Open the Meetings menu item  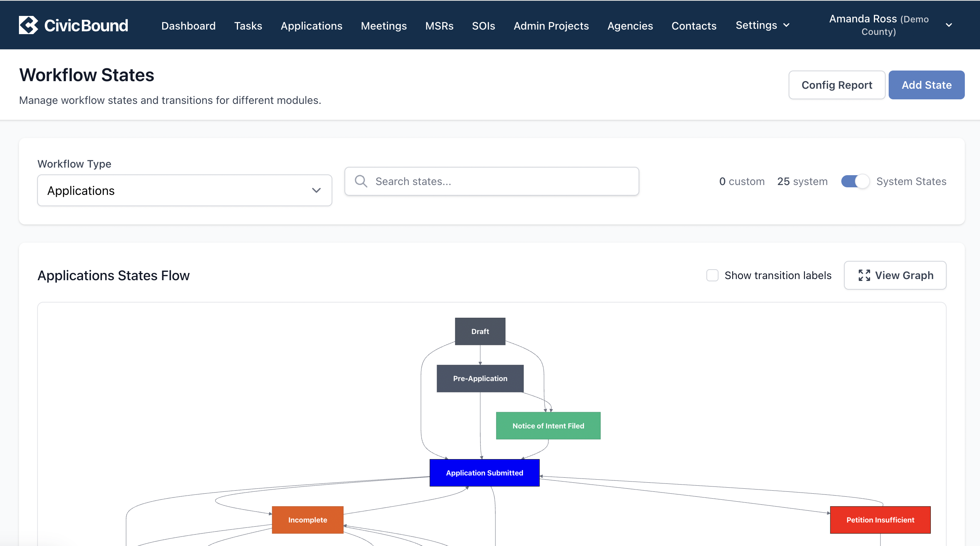click(x=384, y=25)
